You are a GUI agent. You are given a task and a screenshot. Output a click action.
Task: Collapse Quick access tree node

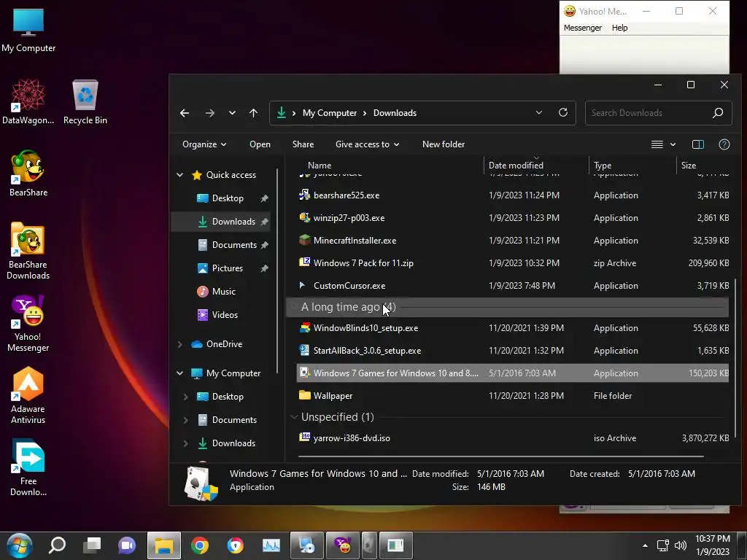pyautogui.click(x=179, y=175)
